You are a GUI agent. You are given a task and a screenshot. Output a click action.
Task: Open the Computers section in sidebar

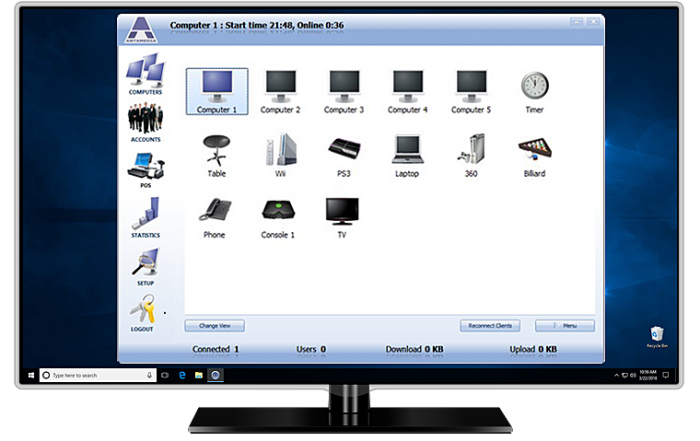pos(146,74)
